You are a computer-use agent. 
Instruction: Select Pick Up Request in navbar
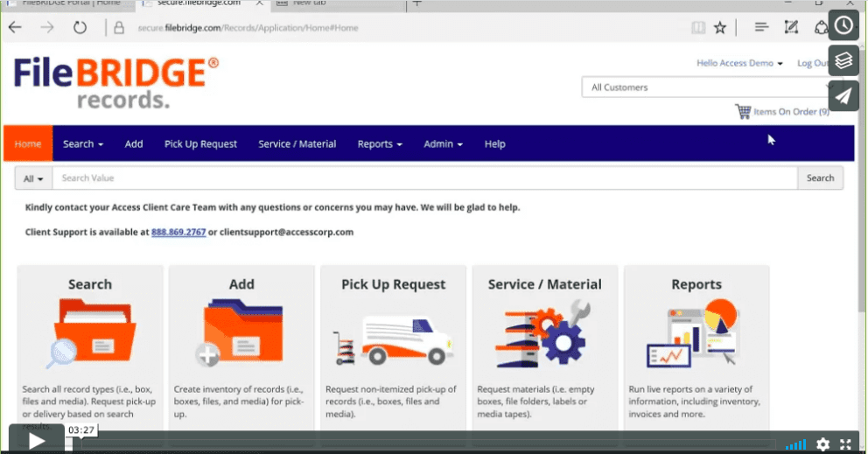tap(200, 144)
